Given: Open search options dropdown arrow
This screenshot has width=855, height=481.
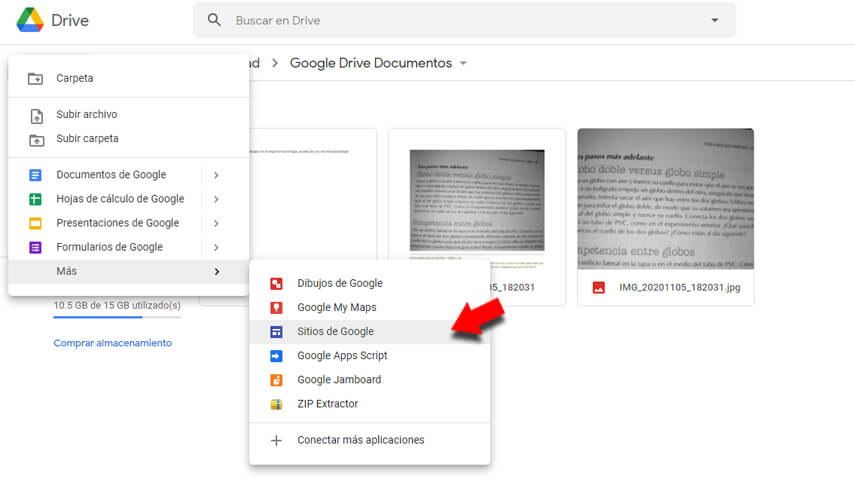Looking at the screenshot, I should [714, 20].
